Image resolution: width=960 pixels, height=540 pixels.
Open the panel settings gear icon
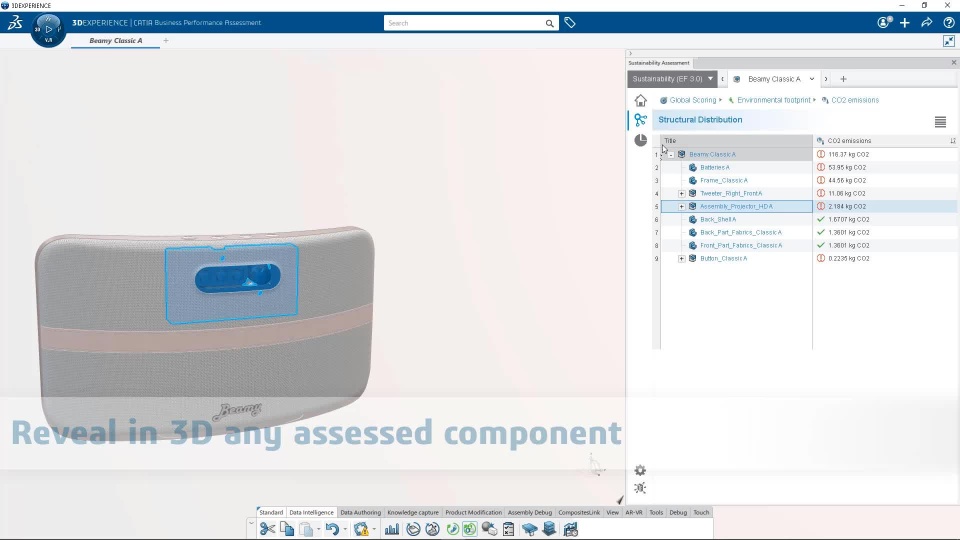pos(640,470)
